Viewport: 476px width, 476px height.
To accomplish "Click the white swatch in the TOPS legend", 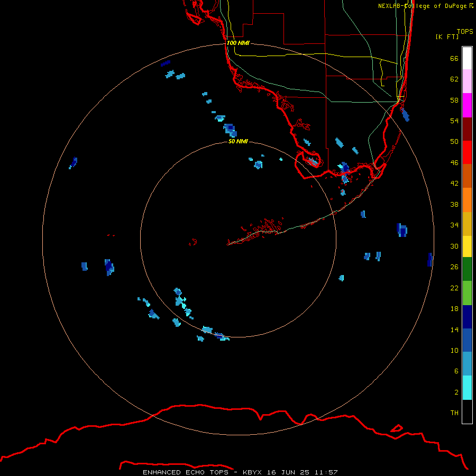I will tap(467, 58).
